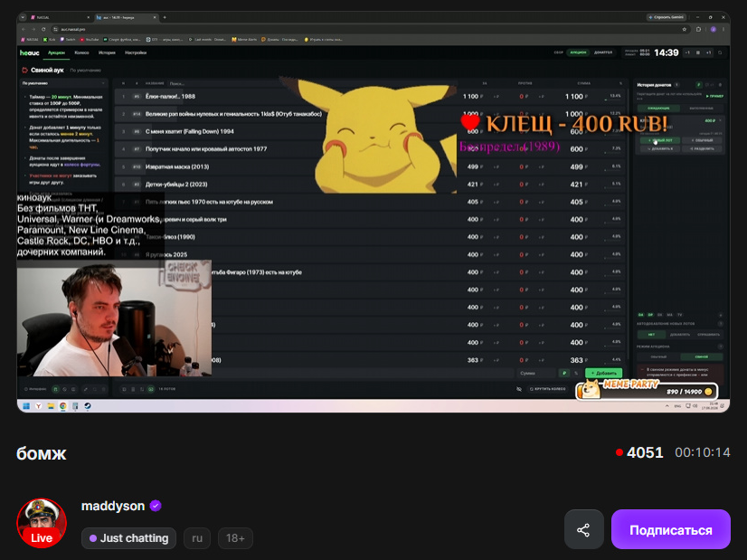The image size is (747, 560).
Task: Select the Сбор mode in the header switch
Action: click(558, 52)
